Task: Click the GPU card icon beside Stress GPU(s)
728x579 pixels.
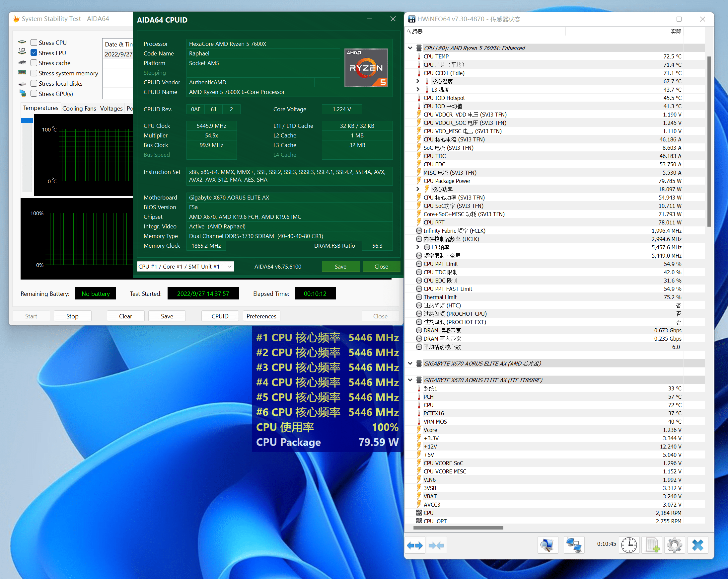Action: coord(22,94)
